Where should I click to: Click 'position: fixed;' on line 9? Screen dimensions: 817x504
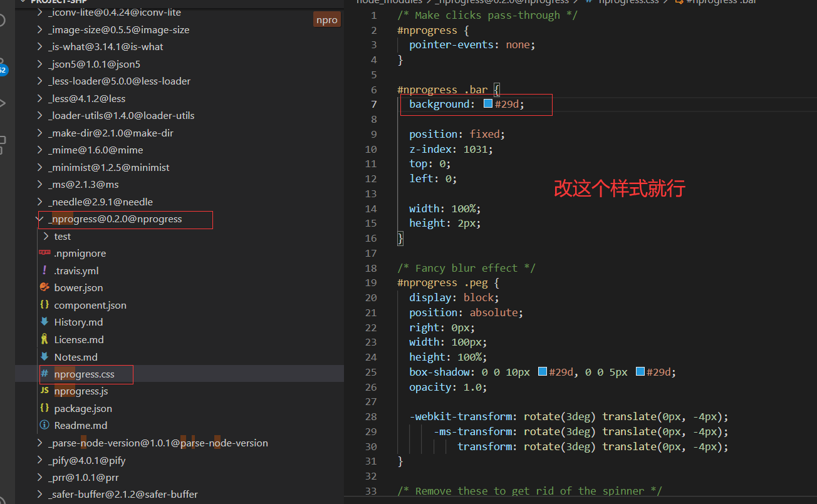pyautogui.click(x=457, y=134)
